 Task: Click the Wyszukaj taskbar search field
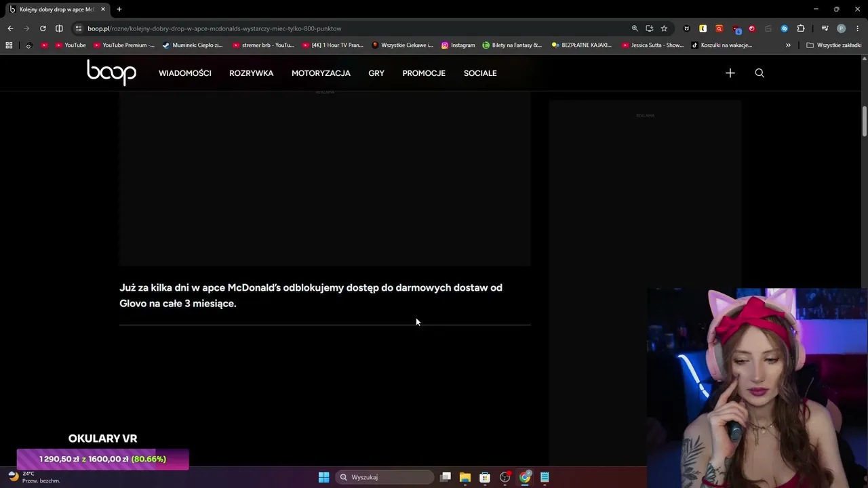[384, 477]
